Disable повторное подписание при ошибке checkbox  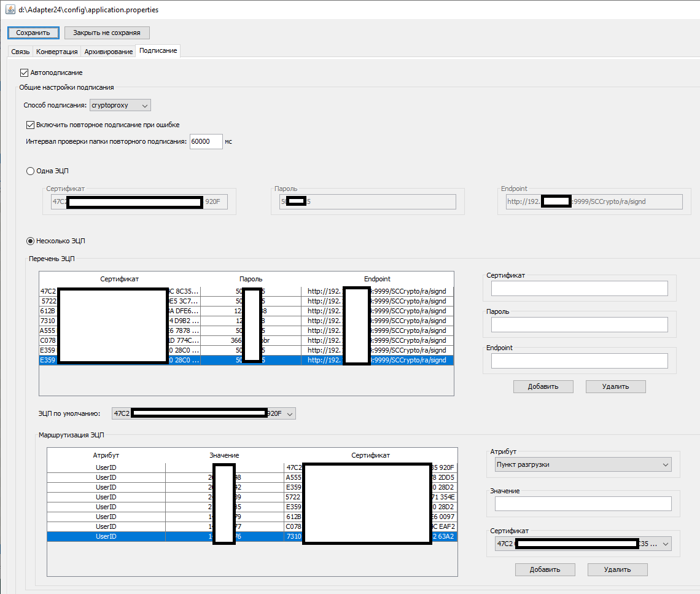(31, 125)
